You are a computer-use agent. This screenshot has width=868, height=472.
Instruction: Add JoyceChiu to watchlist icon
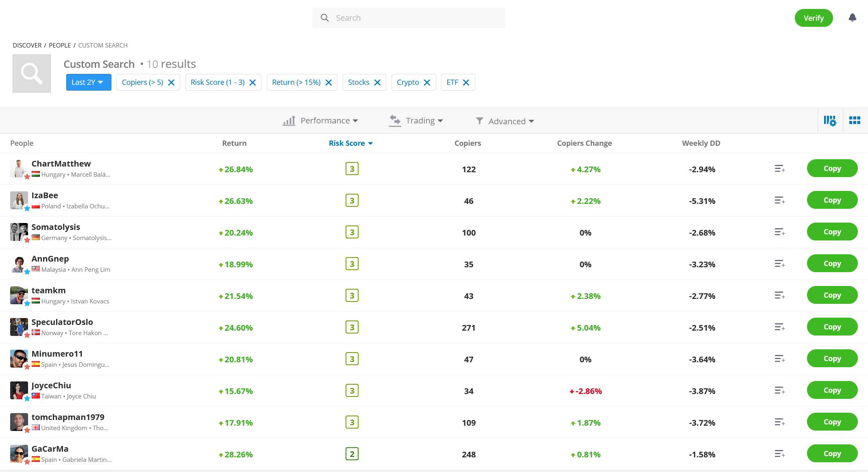(x=779, y=390)
